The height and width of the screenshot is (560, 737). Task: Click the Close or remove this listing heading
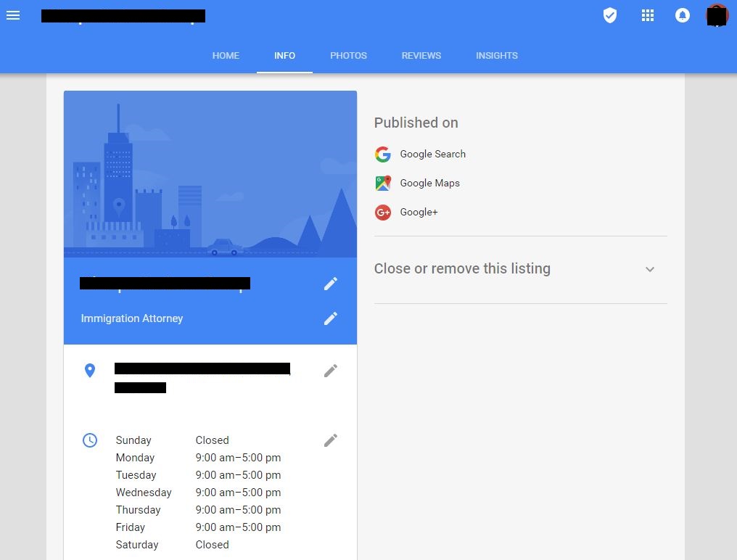[462, 268]
